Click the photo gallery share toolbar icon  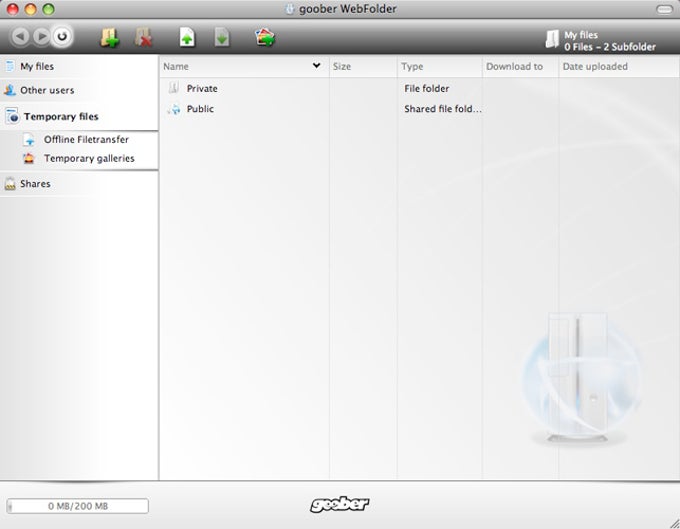pos(265,37)
